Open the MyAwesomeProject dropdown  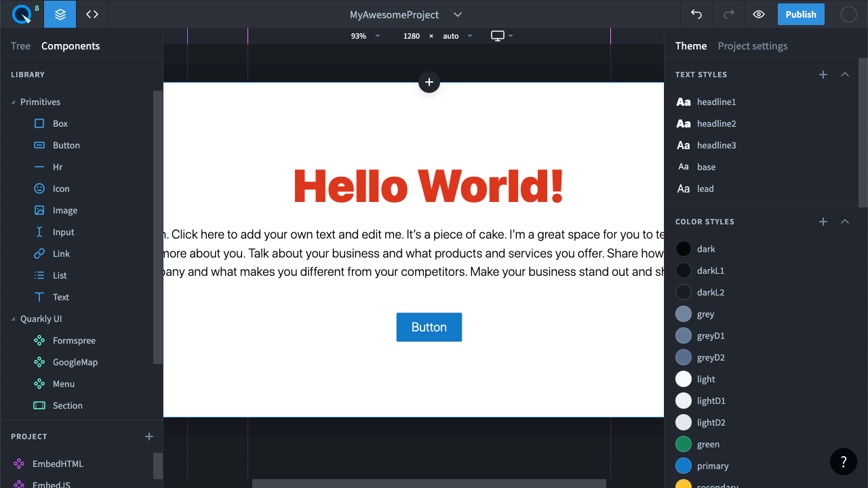458,15
